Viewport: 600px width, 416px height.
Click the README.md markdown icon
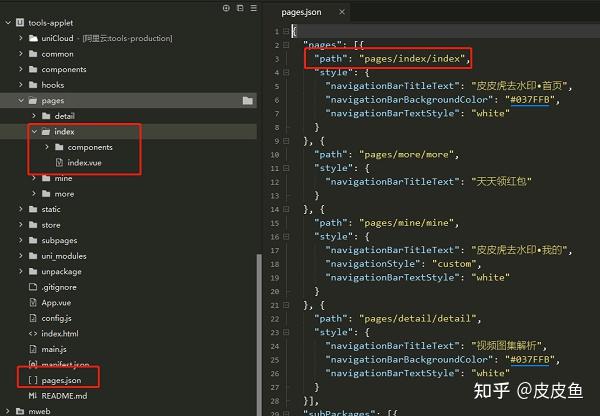pyautogui.click(x=33, y=396)
